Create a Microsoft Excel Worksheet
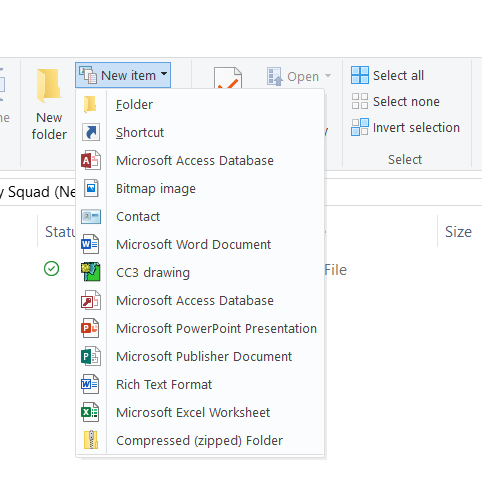 [x=200, y=413]
